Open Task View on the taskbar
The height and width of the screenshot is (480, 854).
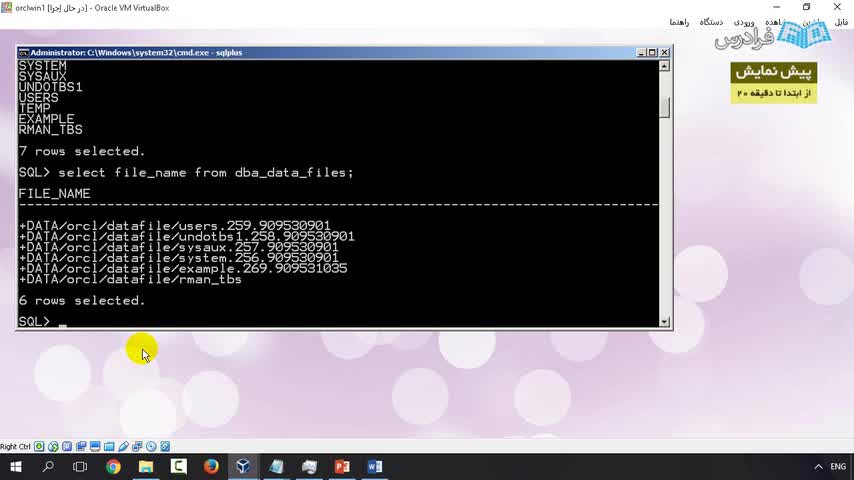pos(80,467)
